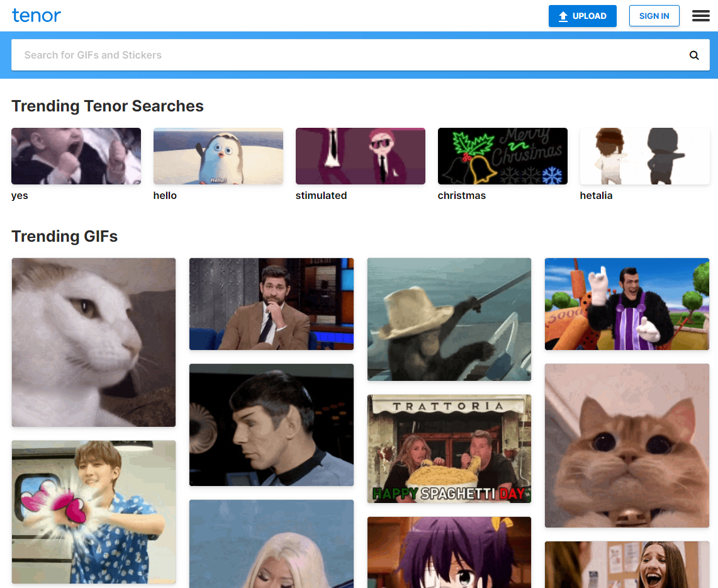
Task: Open the purple-haired anime character GIF
Action: [449, 552]
